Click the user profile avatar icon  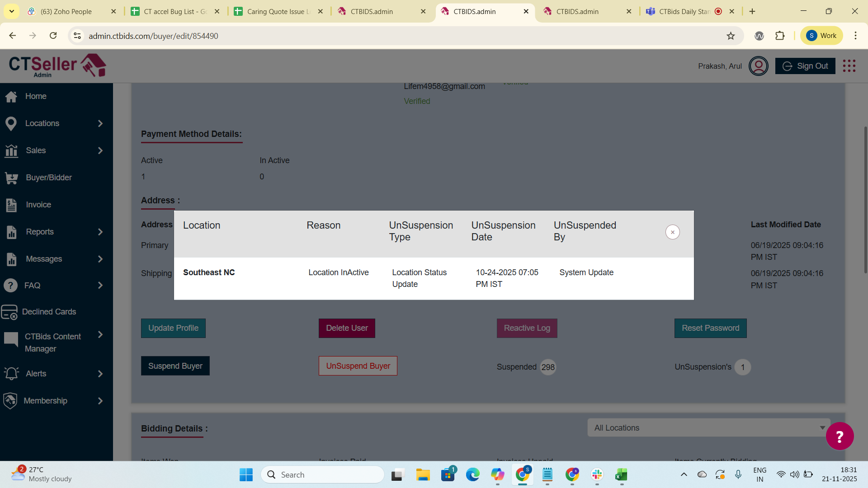point(758,66)
